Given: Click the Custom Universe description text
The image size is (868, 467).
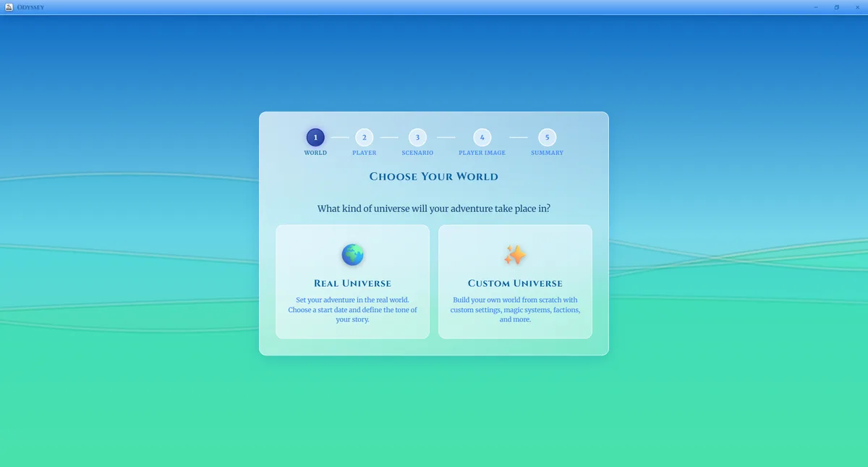Looking at the screenshot, I should [515, 309].
